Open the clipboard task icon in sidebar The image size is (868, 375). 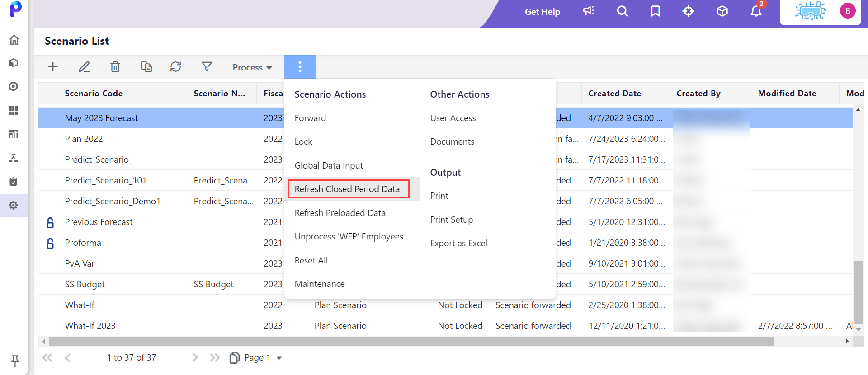point(14,181)
